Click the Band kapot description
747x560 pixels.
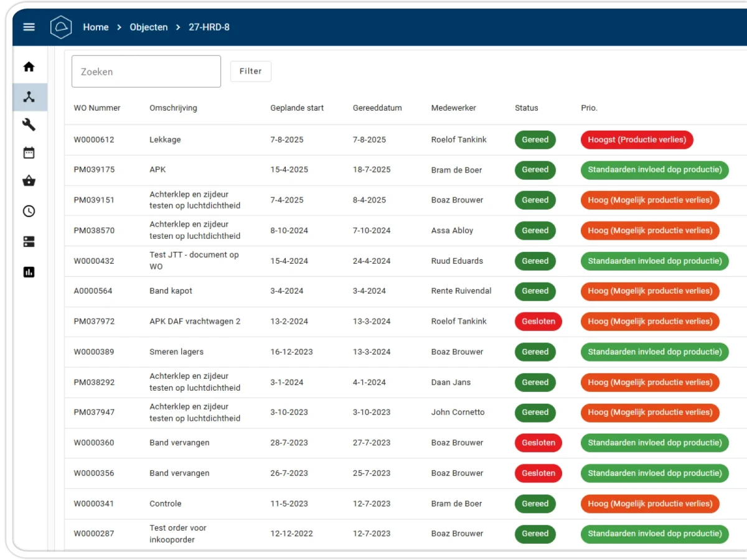click(171, 291)
